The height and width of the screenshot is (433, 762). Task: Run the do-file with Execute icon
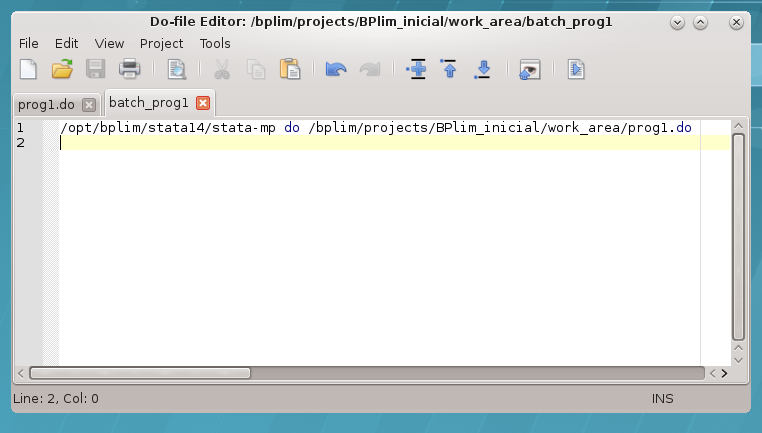(x=576, y=69)
